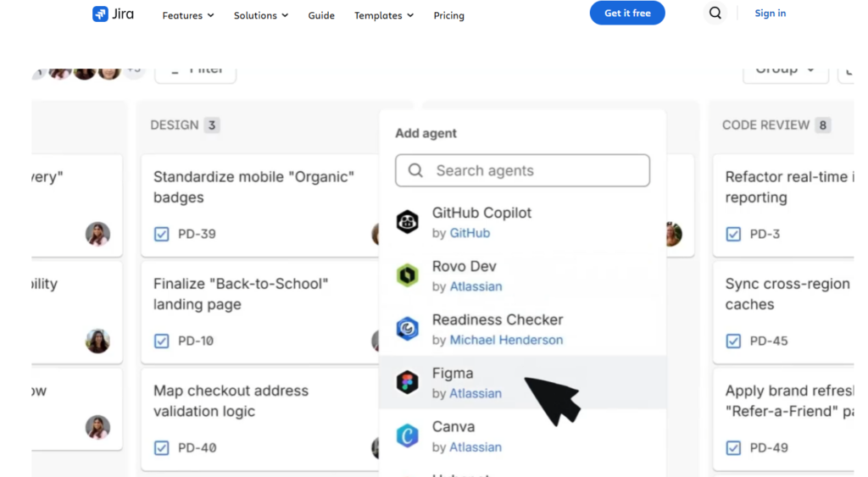Click the PD-49 issue key
868x477 pixels.
click(769, 447)
